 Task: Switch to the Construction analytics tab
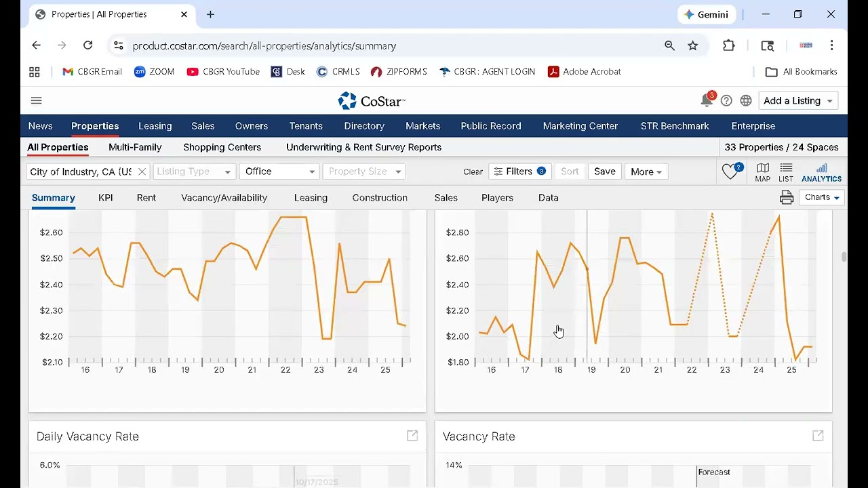click(380, 198)
